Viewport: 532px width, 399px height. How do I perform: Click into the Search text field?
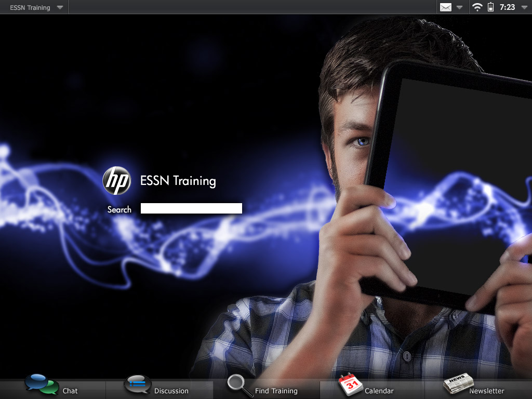click(x=191, y=209)
